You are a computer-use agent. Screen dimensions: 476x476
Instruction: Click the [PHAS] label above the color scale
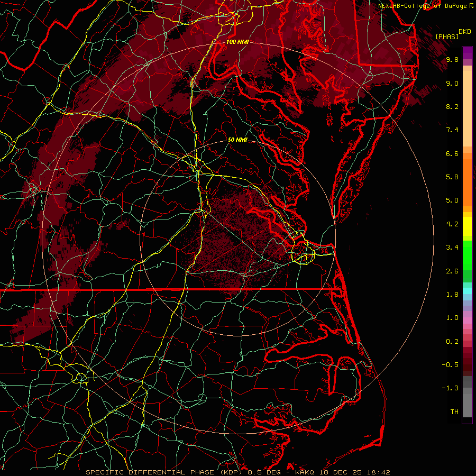coord(446,36)
